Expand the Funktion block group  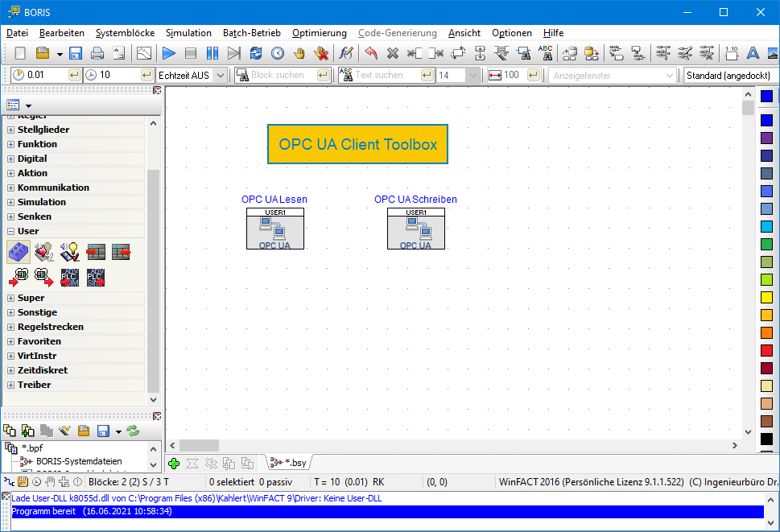coord(11,144)
